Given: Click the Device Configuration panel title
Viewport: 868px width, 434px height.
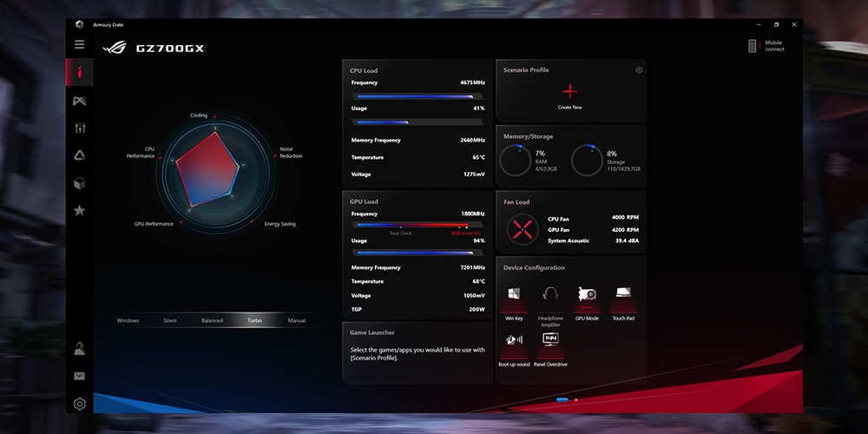Looking at the screenshot, I should pos(534,268).
